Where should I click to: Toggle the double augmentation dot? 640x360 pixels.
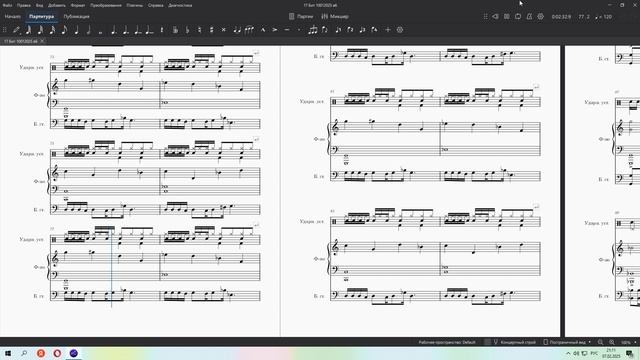pyautogui.click(x=126, y=30)
